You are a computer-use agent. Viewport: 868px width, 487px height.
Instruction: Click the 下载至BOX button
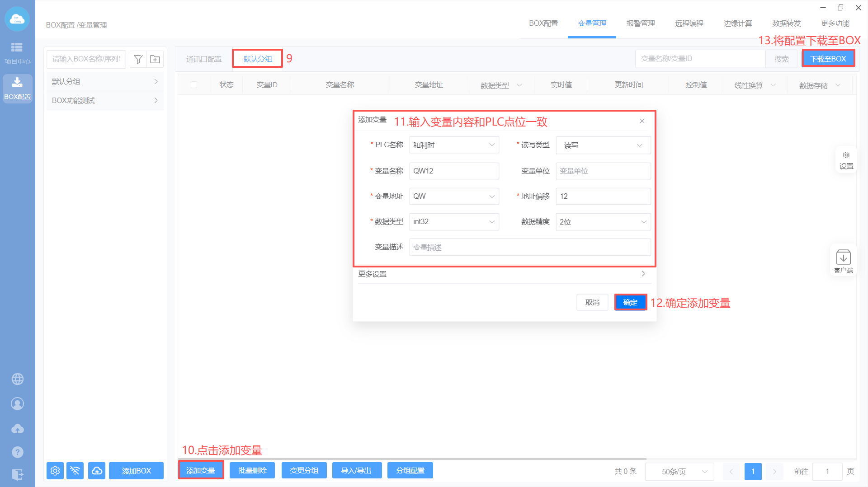coord(828,59)
